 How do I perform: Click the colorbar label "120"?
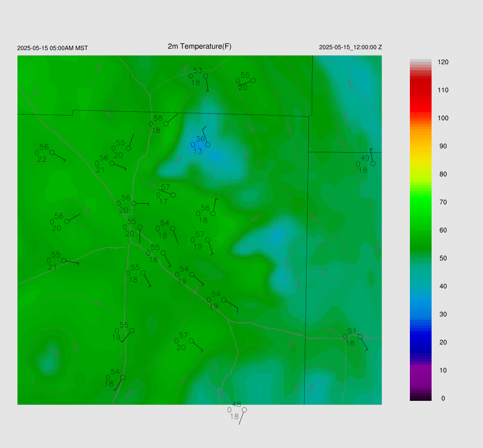click(x=443, y=62)
